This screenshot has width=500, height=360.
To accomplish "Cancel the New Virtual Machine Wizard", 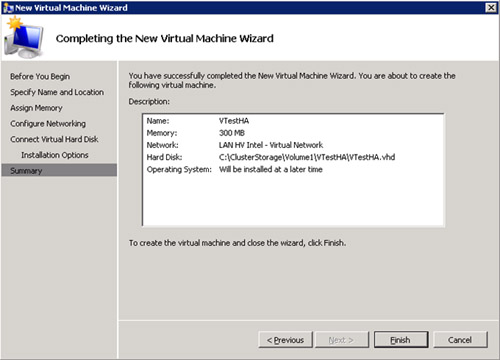I will (460, 340).
